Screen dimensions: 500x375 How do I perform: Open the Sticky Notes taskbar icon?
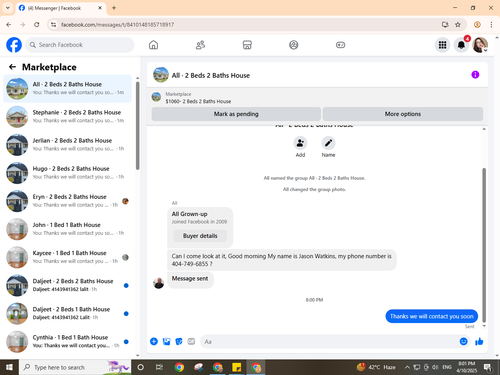[x=236, y=367]
